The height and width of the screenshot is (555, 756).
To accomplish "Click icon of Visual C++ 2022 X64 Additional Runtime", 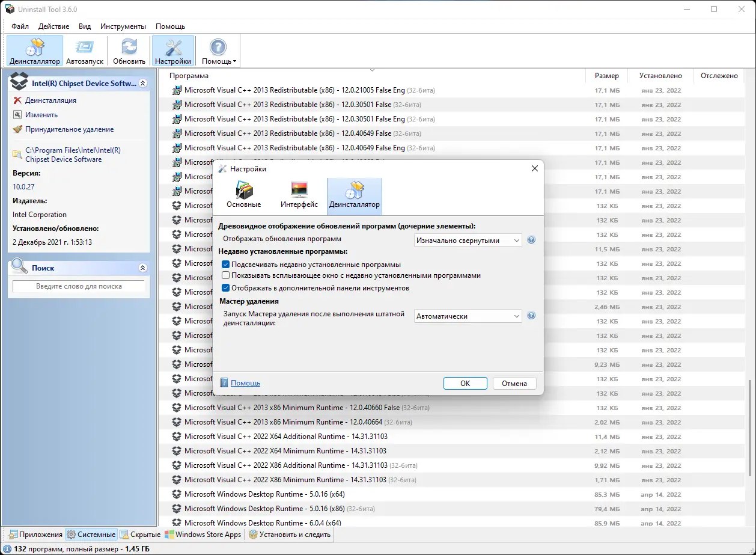I will point(177,437).
